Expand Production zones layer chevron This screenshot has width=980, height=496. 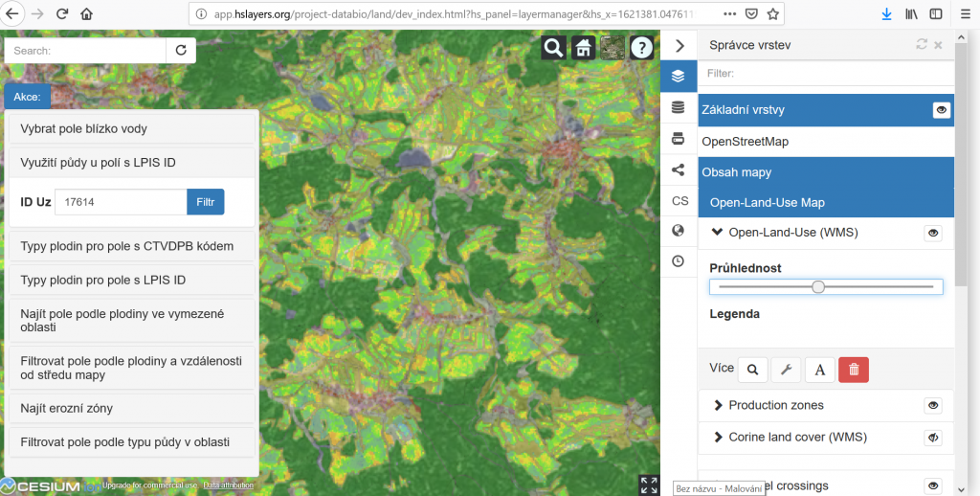coord(718,405)
